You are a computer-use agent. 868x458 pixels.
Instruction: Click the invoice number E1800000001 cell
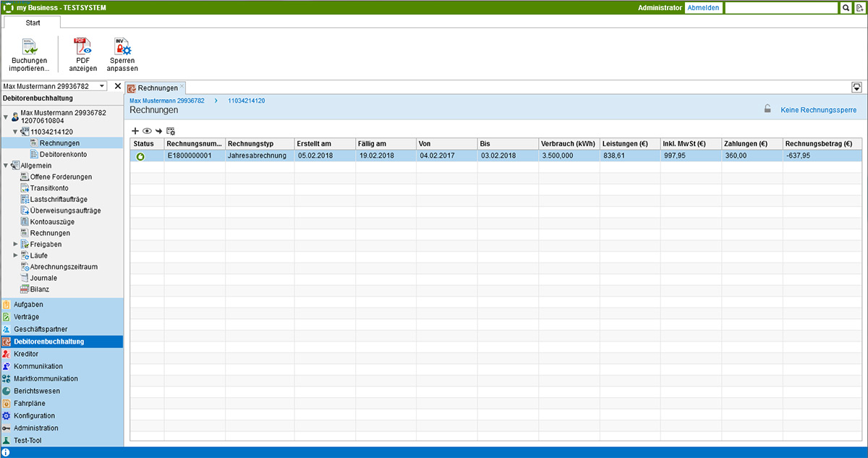point(195,156)
